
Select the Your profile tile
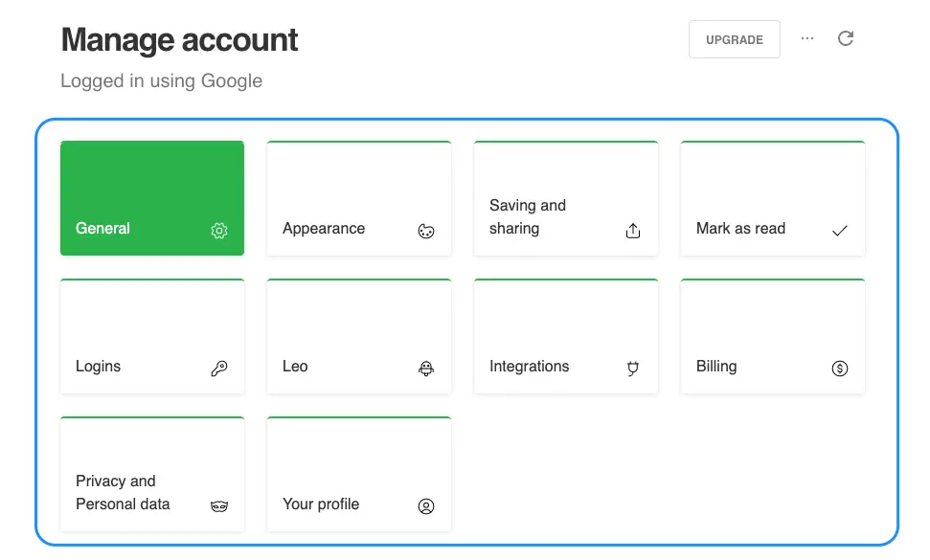click(359, 474)
